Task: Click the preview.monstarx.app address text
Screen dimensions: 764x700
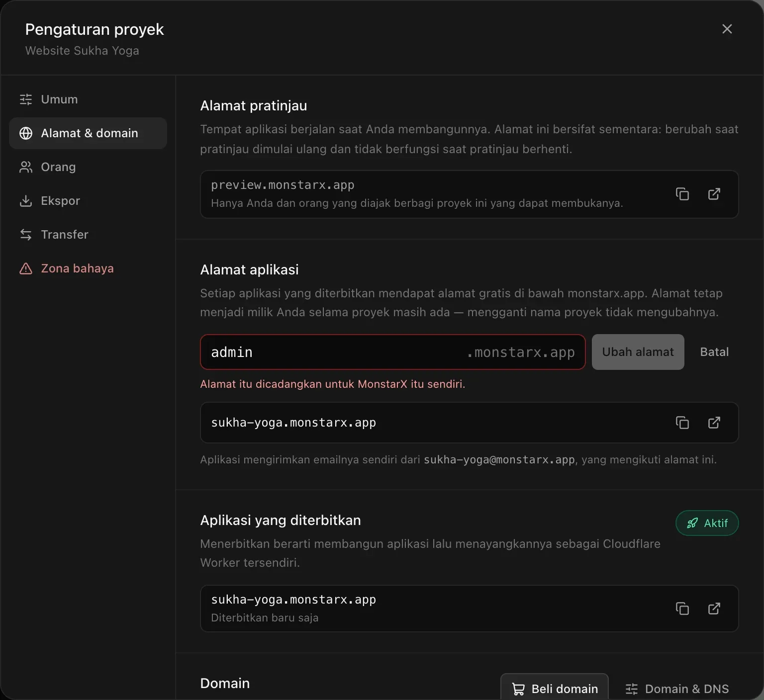Action: (x=283, y=185)
